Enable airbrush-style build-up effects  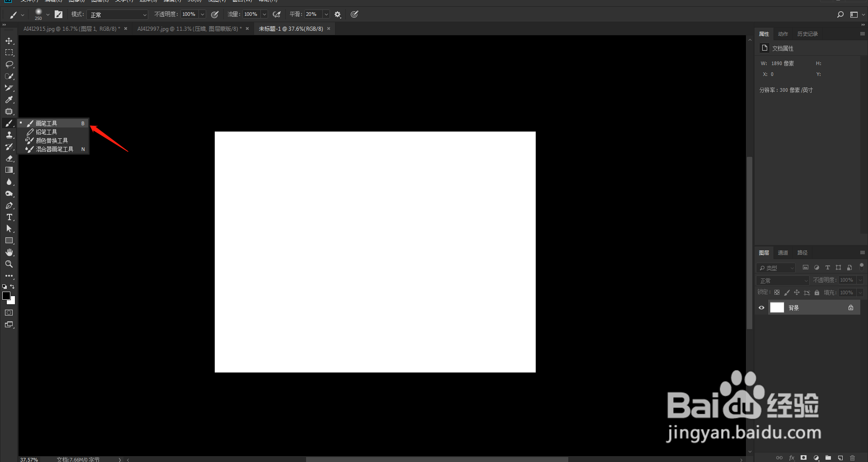(277, 14)
